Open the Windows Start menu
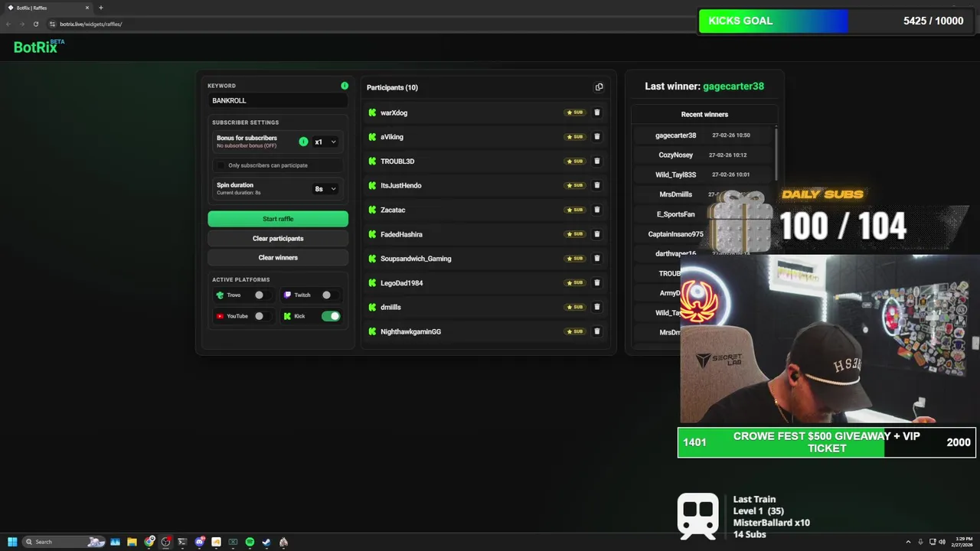 tap(12, 542)
